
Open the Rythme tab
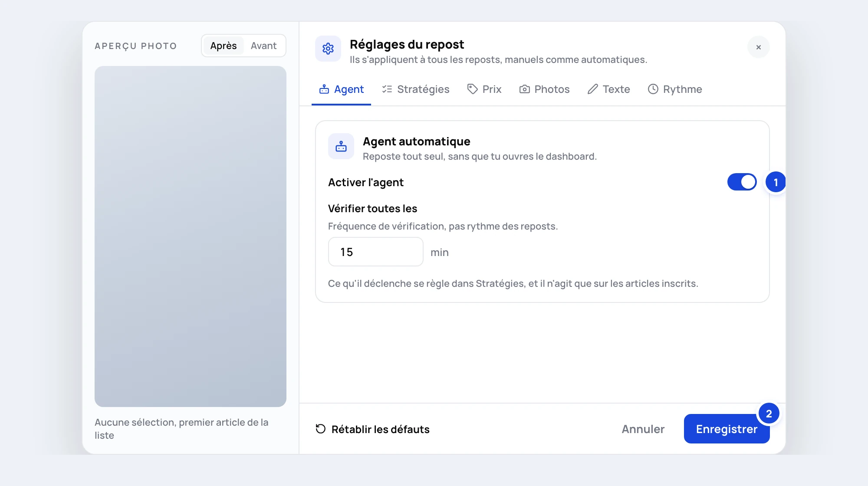coord(675,89)
